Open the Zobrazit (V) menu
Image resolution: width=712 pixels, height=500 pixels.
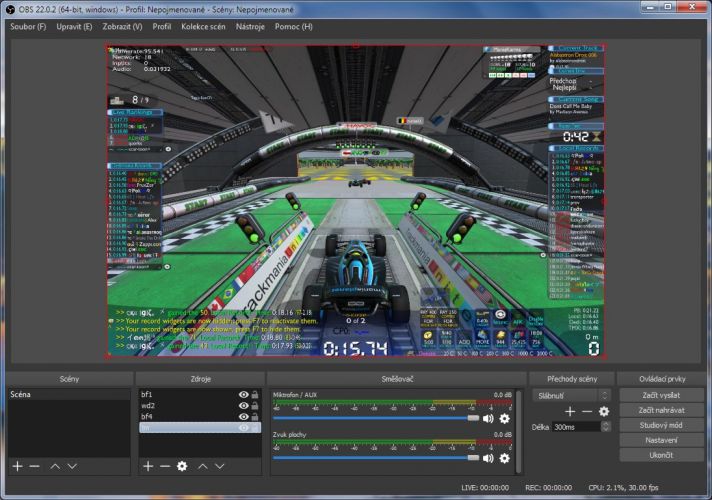[x=122, y=26]
